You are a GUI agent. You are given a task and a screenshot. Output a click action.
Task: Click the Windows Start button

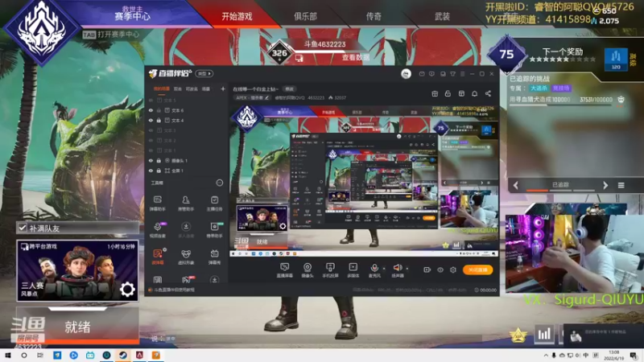(x=8, y=355)
